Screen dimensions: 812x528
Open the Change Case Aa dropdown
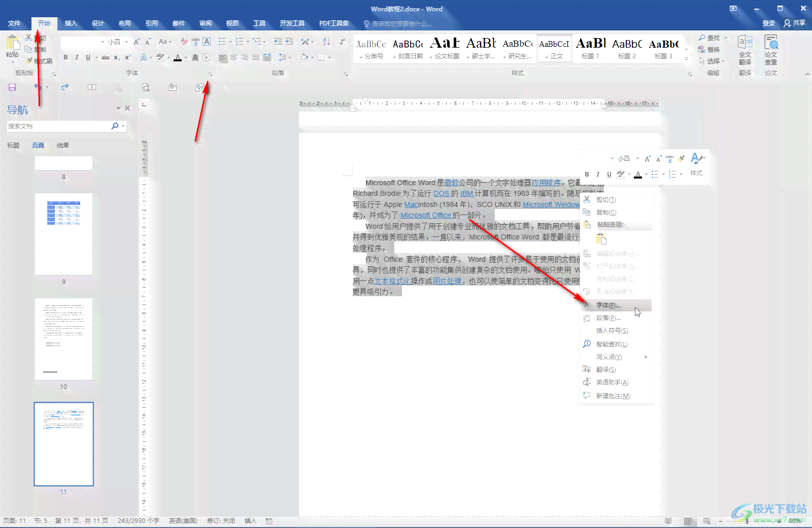(x=165, y=42)
